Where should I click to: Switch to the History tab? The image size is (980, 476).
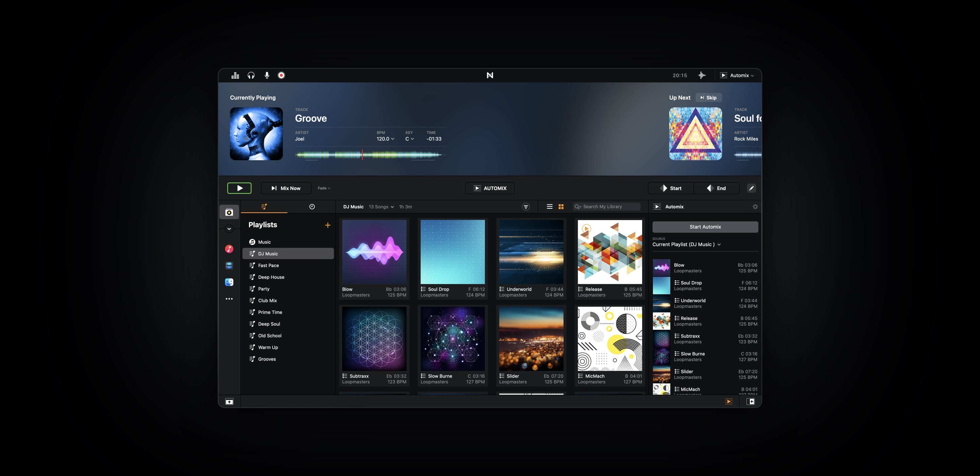point(312,206)
